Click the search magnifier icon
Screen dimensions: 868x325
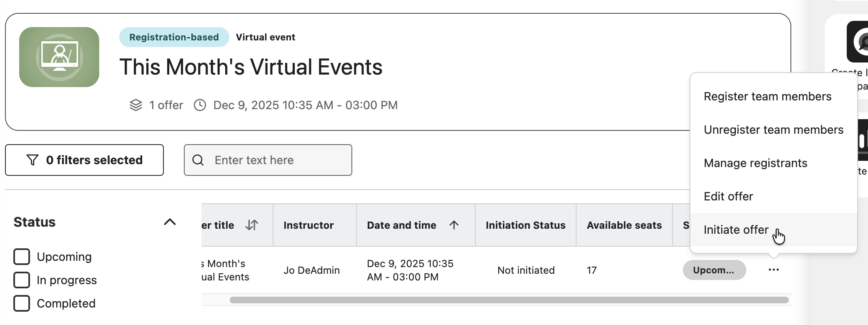click(x=198, y=160)
